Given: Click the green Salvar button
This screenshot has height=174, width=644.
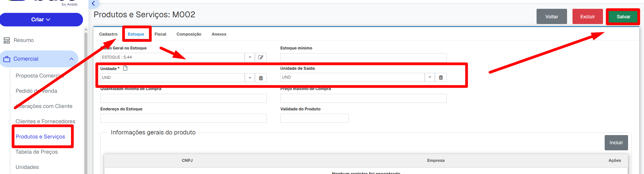Looking at the screenshot, I should tap(623, 17).
